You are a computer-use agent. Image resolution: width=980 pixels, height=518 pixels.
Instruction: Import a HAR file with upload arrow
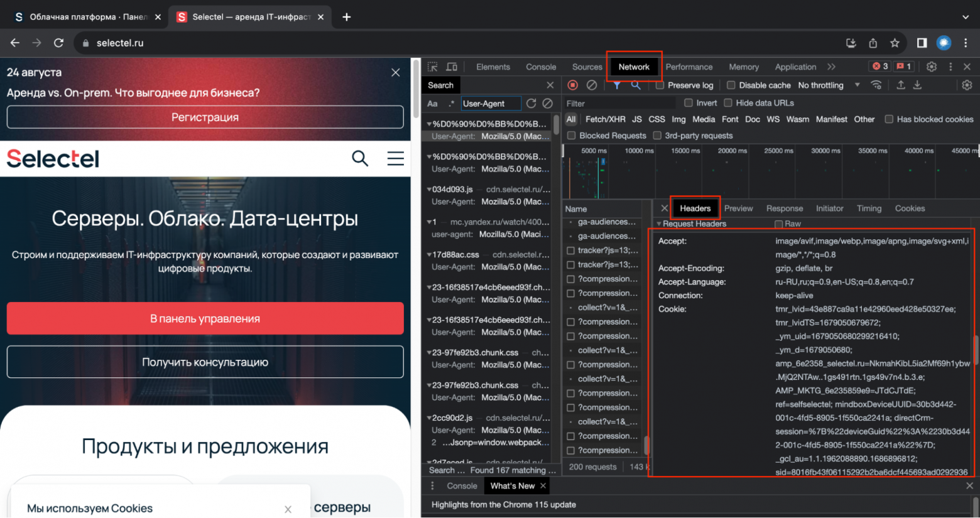(x=901, y=85)
